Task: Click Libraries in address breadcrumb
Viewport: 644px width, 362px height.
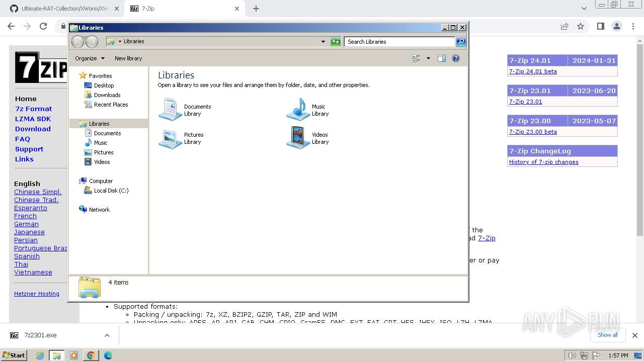Action: pos(134,42)
